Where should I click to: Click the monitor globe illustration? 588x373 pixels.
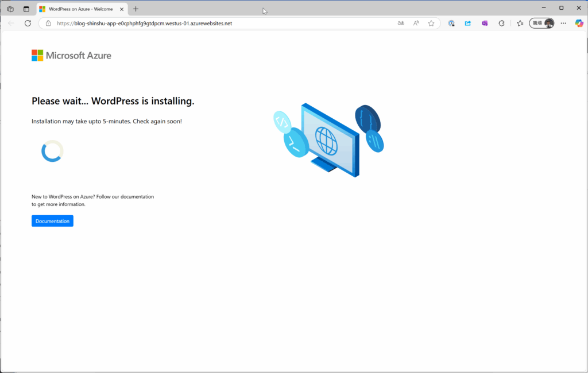[x=328, y=141]
